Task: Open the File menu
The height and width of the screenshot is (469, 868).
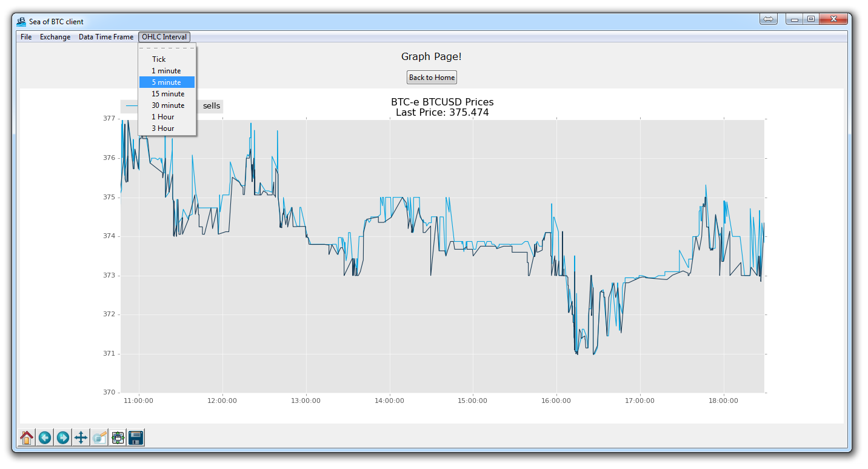Action: [26, 37]
